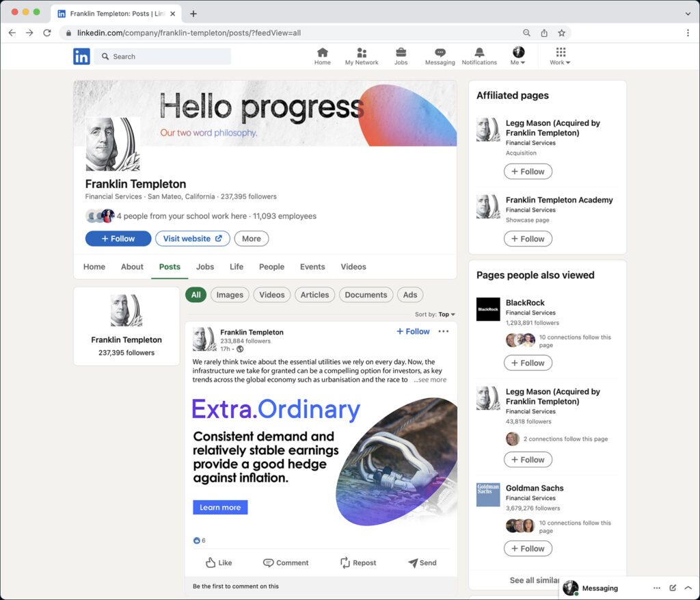
Task: Repost the Franklin Templeton post
Action: click(x=358, y=562)
